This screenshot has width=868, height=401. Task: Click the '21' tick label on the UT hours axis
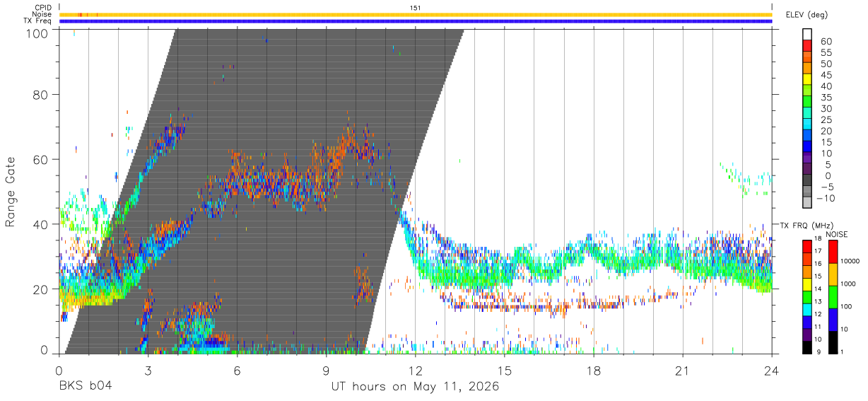(683, 371)
